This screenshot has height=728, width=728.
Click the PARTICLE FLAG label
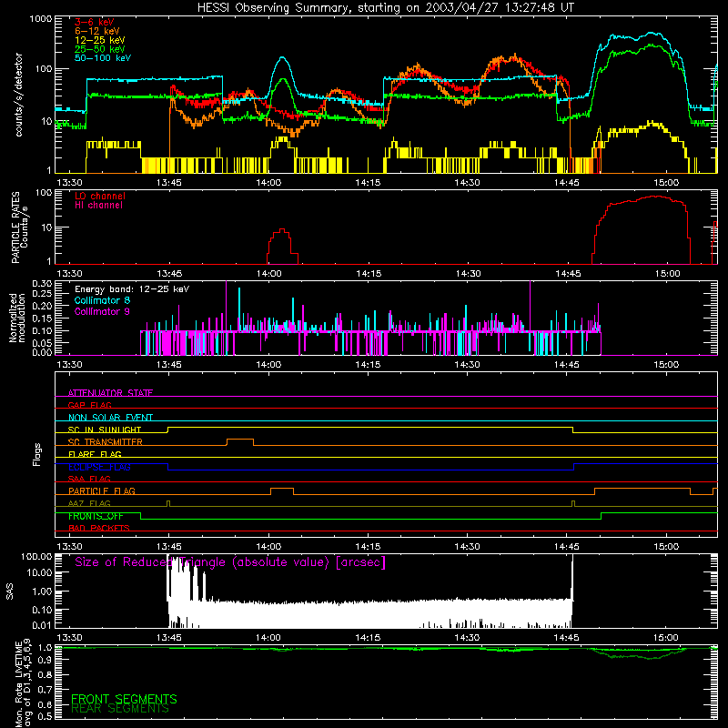pos(102,491)
